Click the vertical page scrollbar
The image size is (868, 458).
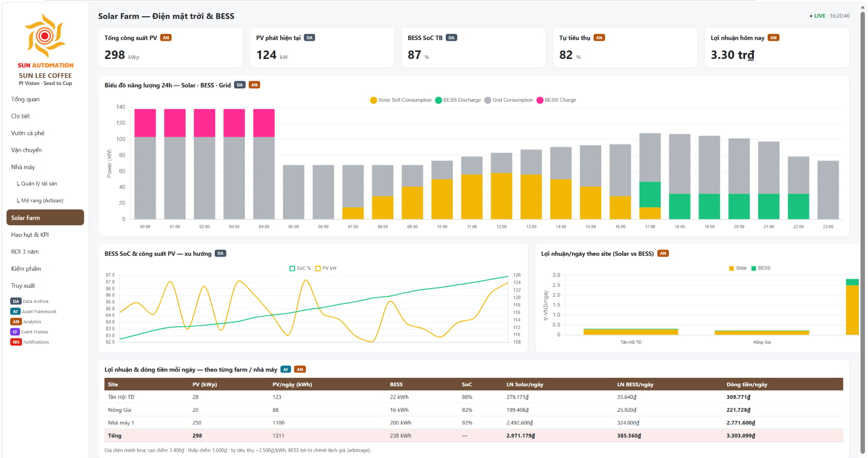(862, 229)
